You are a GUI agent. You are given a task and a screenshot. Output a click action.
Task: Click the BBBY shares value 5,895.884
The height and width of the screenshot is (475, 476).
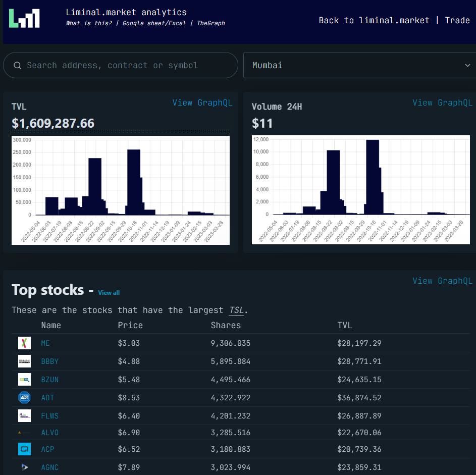[x=231, y=361]
